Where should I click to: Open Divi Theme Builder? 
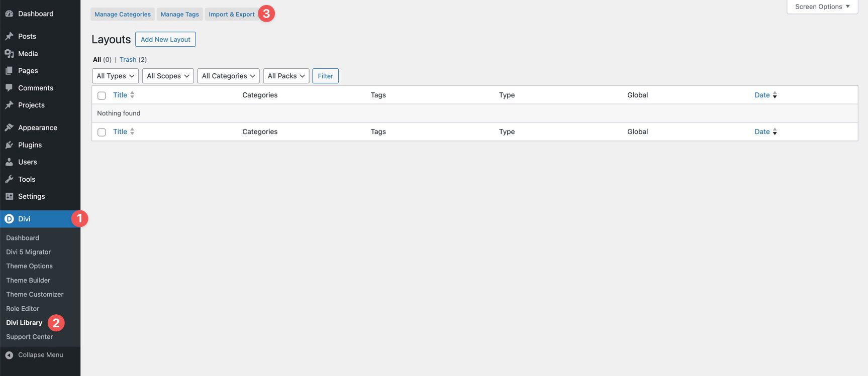[x=28, y=280]
